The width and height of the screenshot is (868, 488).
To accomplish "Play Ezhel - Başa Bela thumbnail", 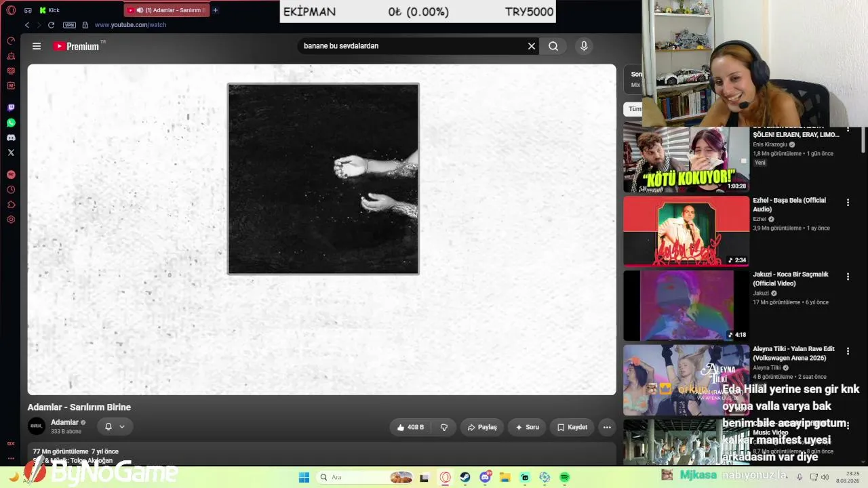I will 686,231.
